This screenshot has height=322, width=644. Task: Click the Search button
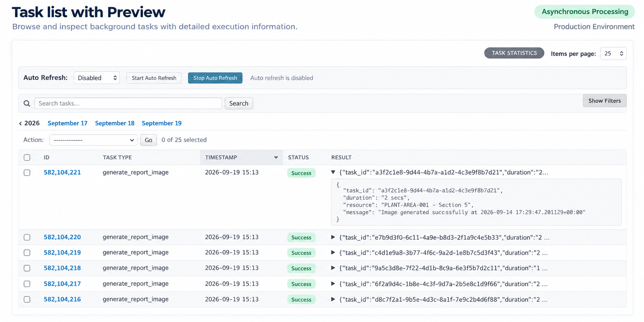(x=239, y=103)
